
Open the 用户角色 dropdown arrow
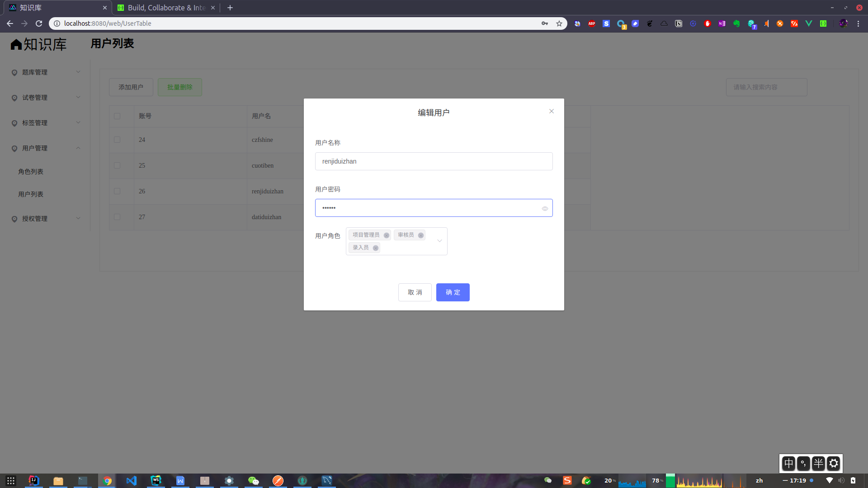point(439,241)
